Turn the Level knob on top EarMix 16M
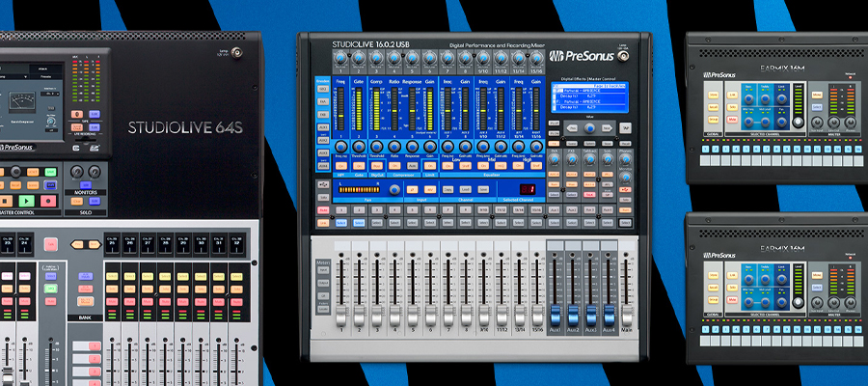This screenshot has height=386, width=868. [x=799, y=122]
